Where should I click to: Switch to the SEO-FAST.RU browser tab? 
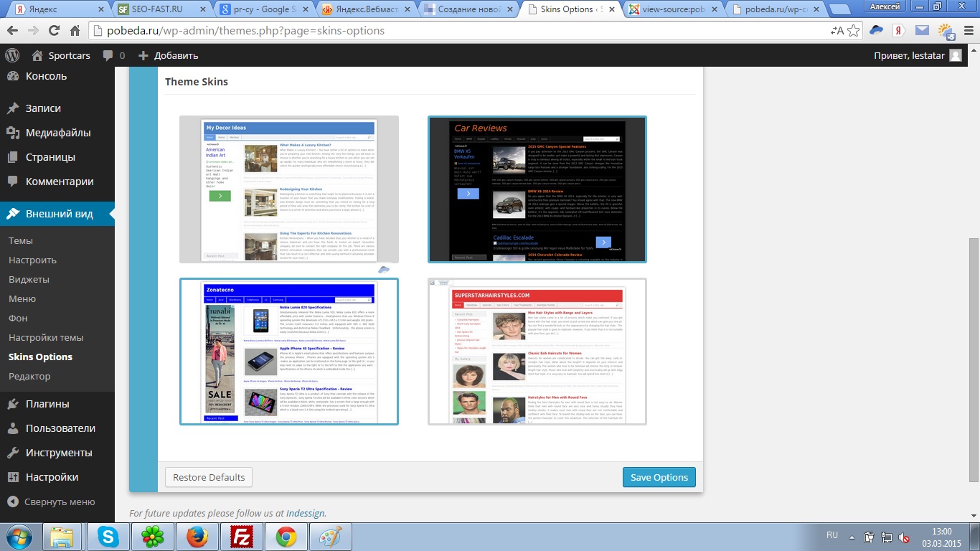(161, 9)
